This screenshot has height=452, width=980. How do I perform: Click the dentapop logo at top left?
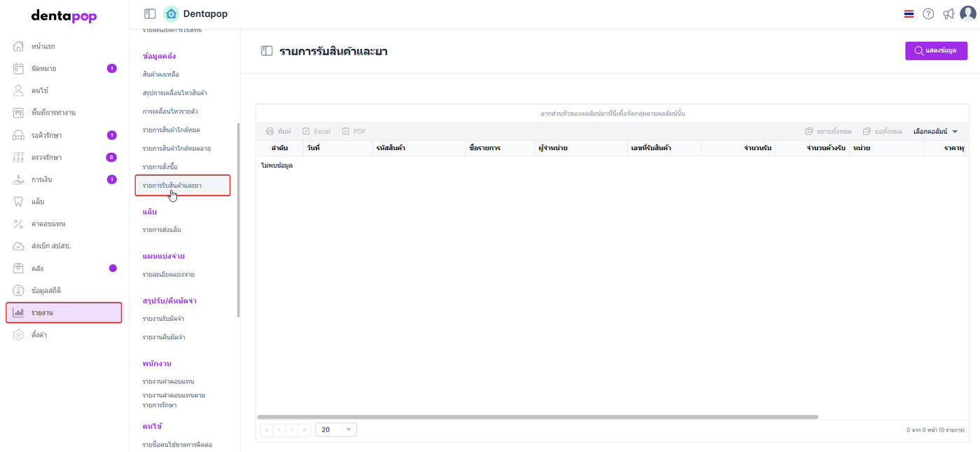tap(64, 15)
